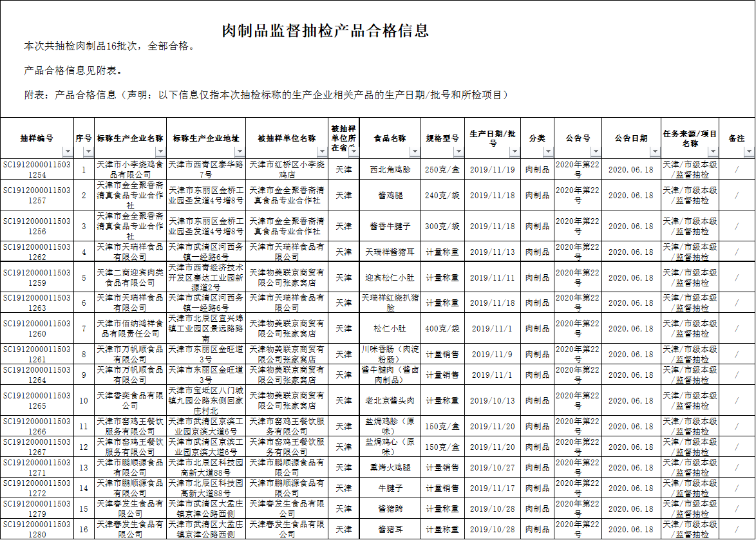The width and height of the screenshot is (756, 540).
Task: Select the 酱香牛腱子 food name cell
Action: pos(390,227)
